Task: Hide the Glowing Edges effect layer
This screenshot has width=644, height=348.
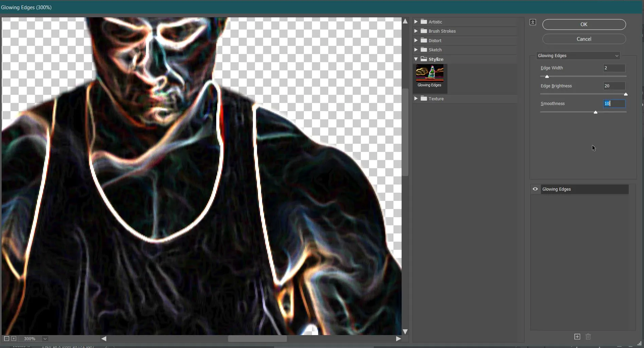Action: 535,189
